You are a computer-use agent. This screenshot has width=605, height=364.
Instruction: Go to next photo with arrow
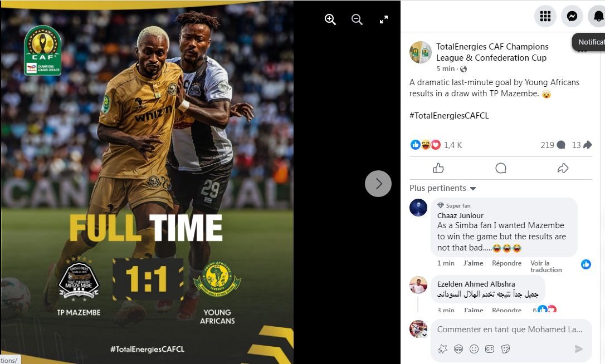click(378, 184)
